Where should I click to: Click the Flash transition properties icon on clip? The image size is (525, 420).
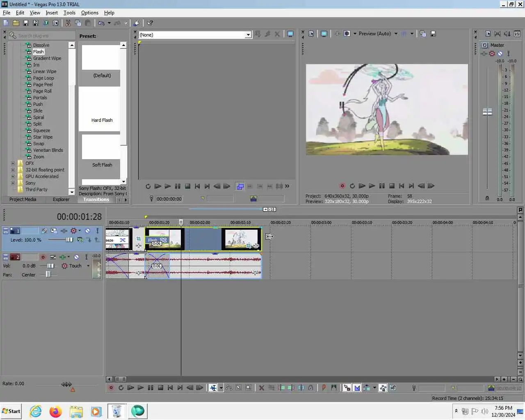point(163,240)
